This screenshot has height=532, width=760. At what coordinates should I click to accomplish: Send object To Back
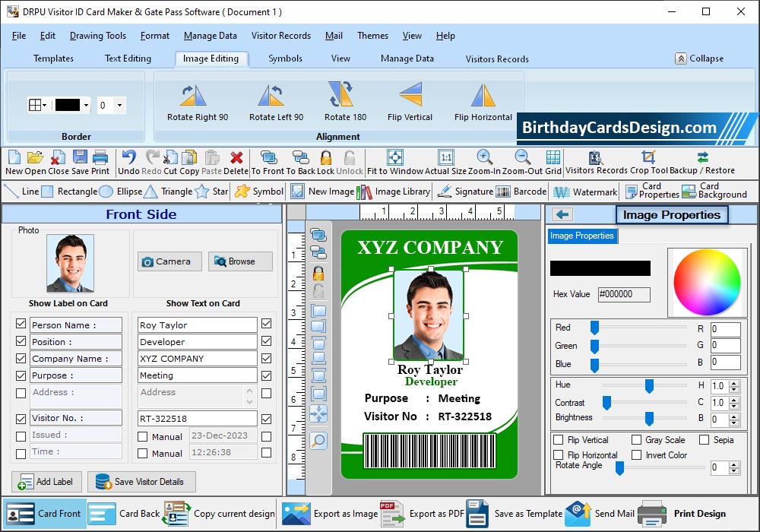point(300,157)
